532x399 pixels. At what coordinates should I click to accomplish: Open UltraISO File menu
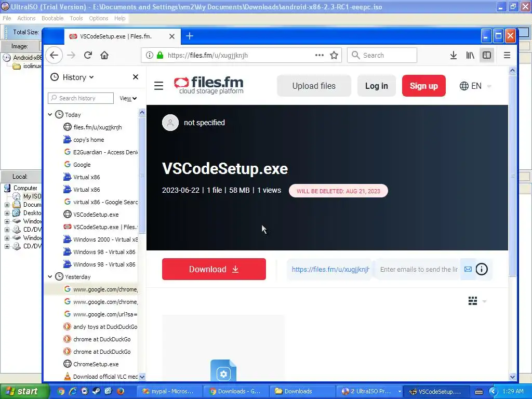click(7, 18)
